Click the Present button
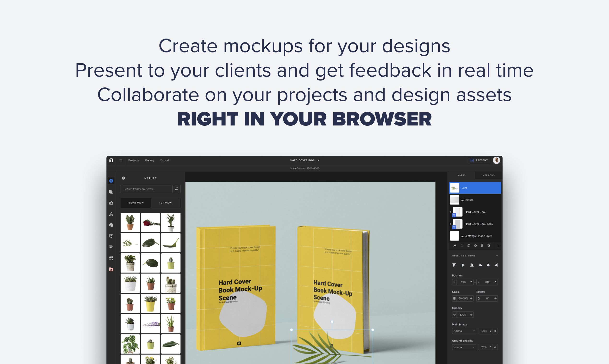609x364 pixels. tap(479, 160)
